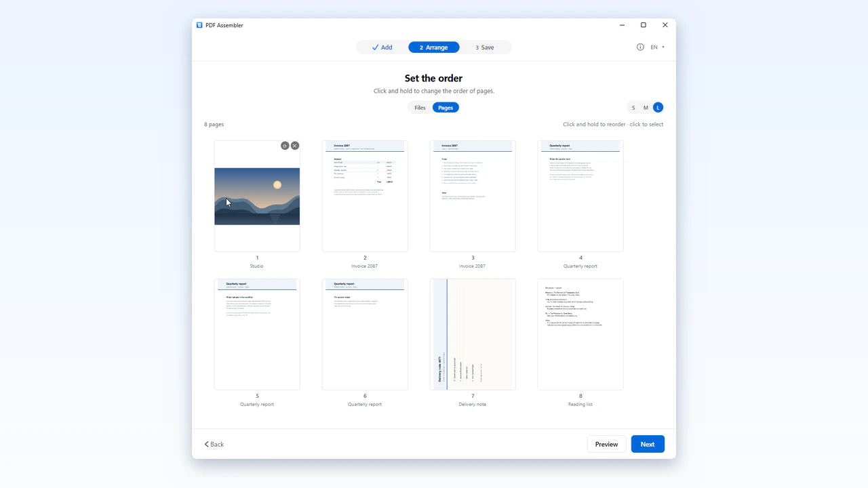Click the 'Delivery note' caption
The width and height of the screenshot is (868, 488).
click(472, 405)
